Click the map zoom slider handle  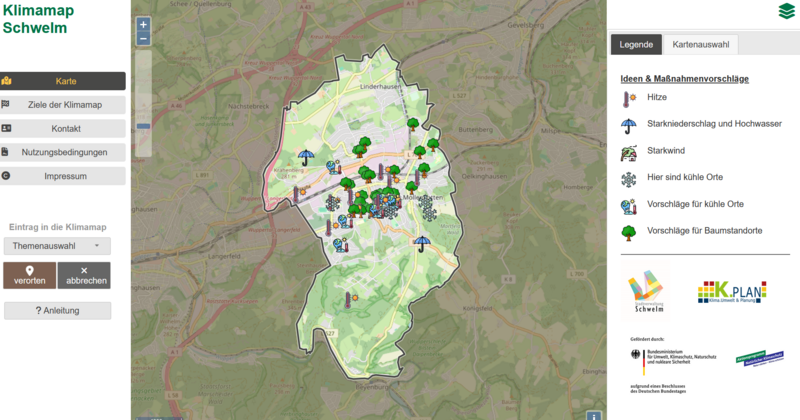click(x=143, y=126)
